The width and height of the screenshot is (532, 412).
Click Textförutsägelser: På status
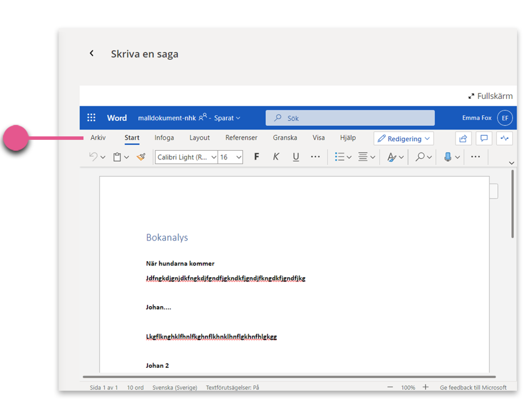pos(232,387)
